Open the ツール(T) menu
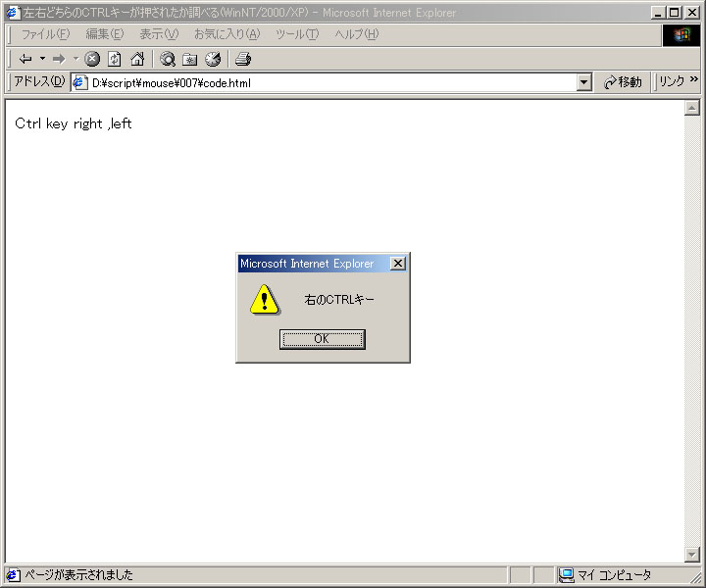The width and height of the screenshot is (706, 588). pyautogui.click(x=297, y=34)
